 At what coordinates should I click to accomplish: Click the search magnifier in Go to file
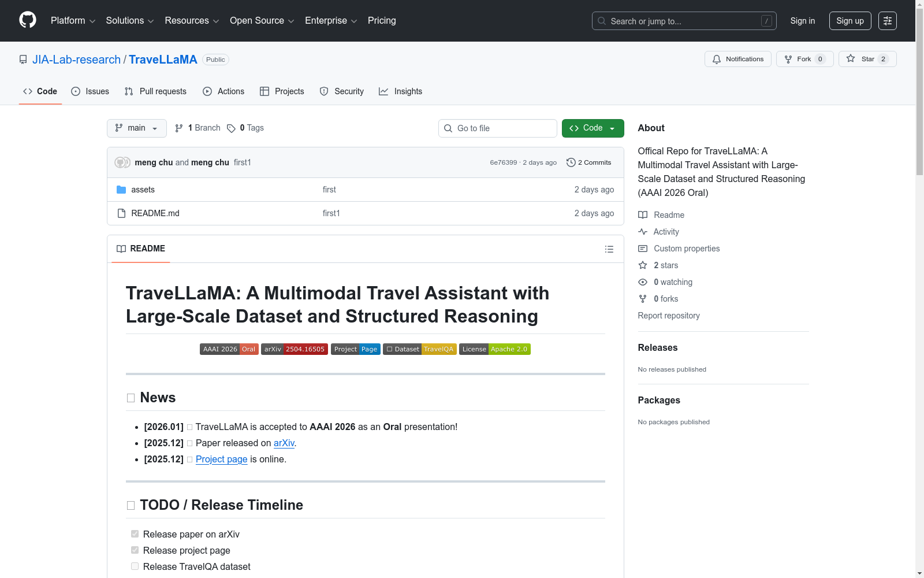click(448, 128)
